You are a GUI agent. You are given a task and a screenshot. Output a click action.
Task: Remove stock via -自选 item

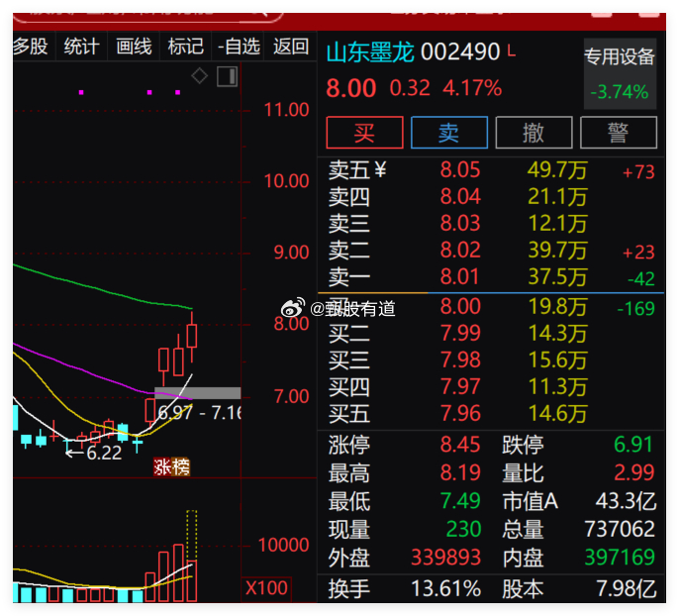click(239, 47)
